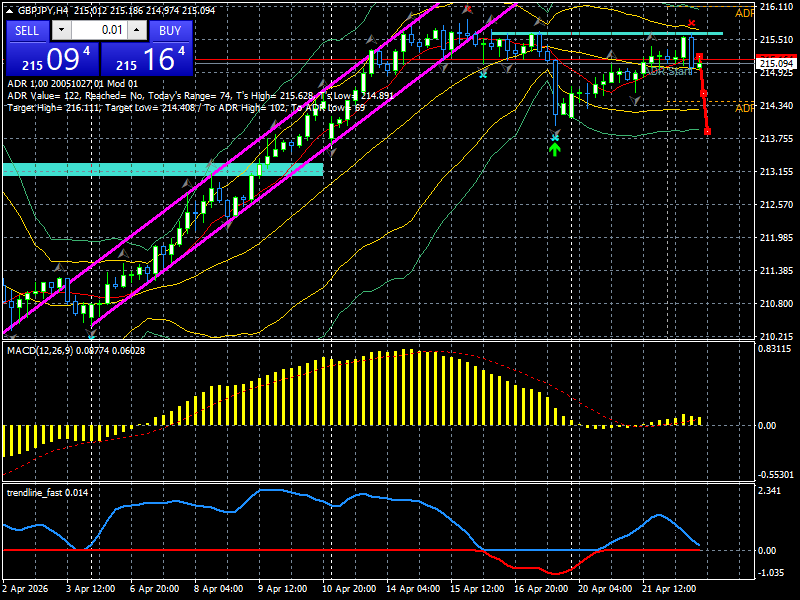Screen dimensions: 800x600
Task: Click the '15 Apr 12:00' time label
Action: tap(477, 588)
